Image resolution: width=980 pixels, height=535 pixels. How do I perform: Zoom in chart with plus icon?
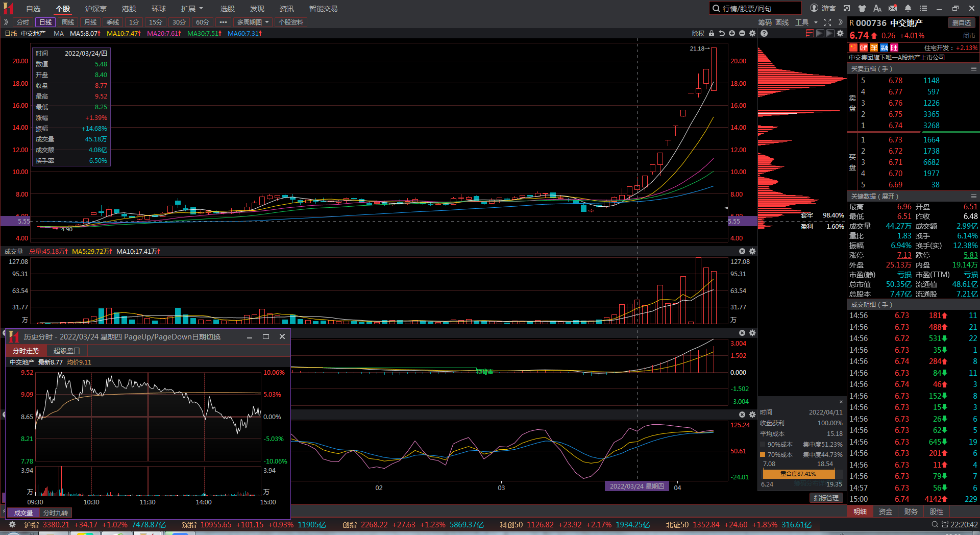[x=732, y=33]
